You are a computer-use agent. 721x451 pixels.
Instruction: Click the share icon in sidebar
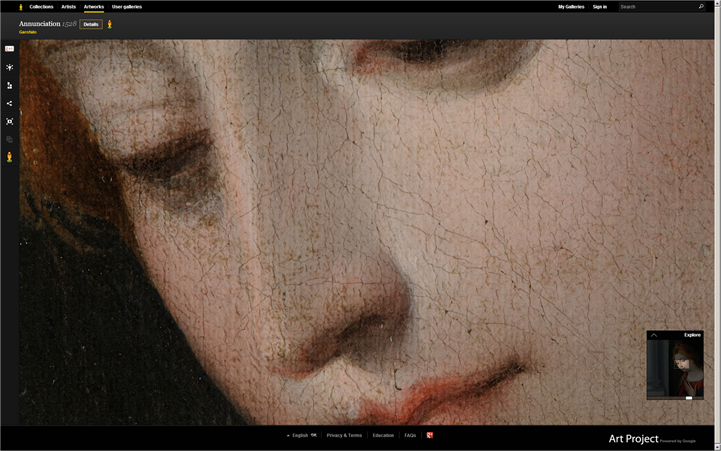(x=9, y=103)
